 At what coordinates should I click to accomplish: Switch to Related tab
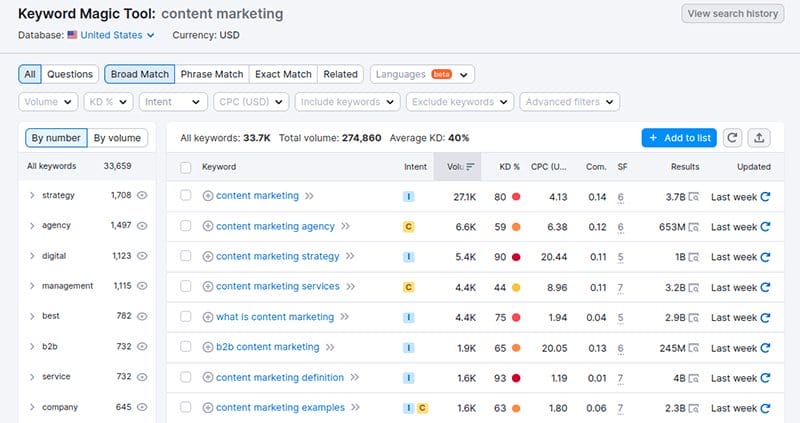point(340,74)
